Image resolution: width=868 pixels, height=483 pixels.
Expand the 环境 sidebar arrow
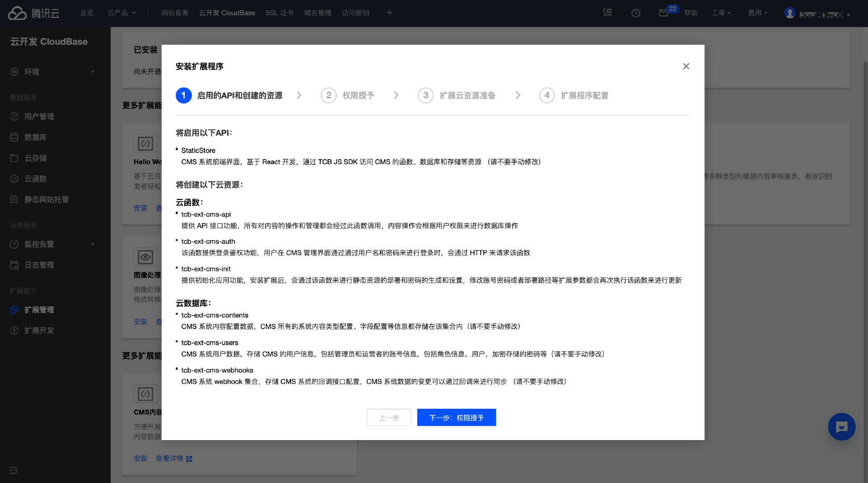[x=93, y=72]
